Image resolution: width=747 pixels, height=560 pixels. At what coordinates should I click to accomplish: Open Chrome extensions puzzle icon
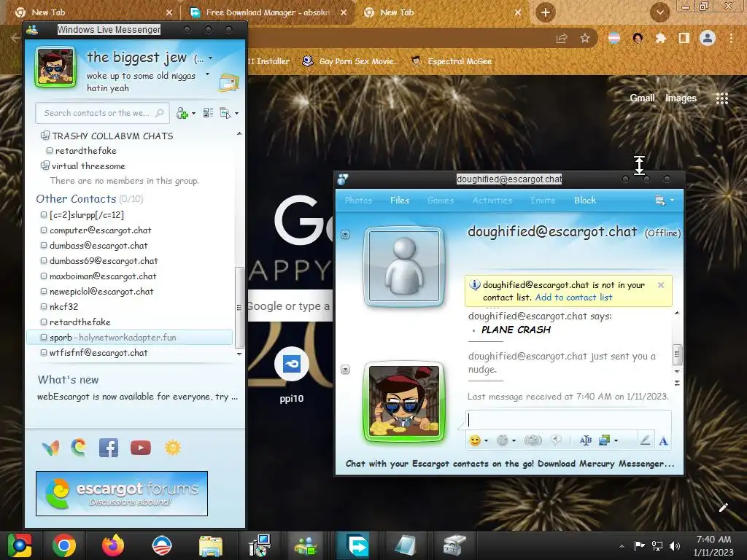click(660, 38)
